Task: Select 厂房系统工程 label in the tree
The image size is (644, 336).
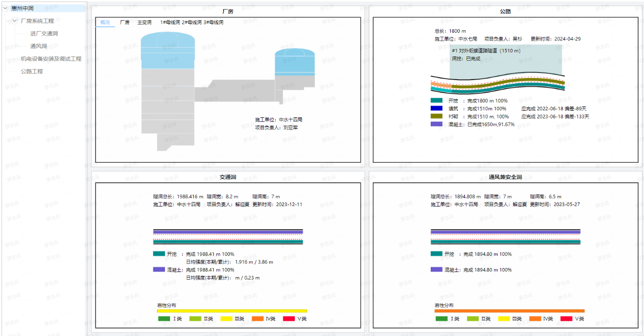Action: (37, 21)
